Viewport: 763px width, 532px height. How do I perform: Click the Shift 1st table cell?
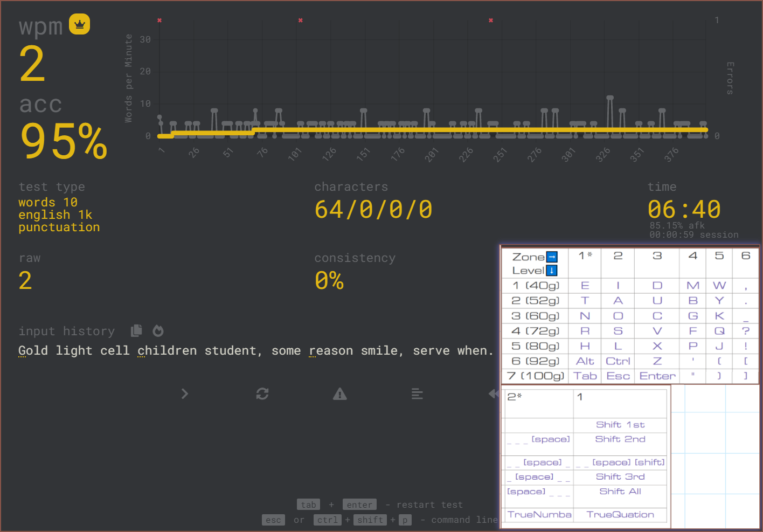pos(620,425)
